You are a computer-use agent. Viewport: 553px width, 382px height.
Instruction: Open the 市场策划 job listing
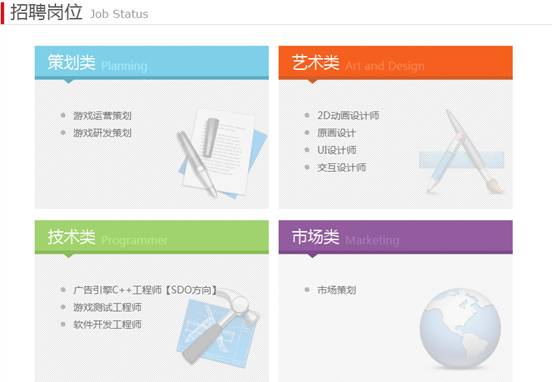[x=336, y=290]
